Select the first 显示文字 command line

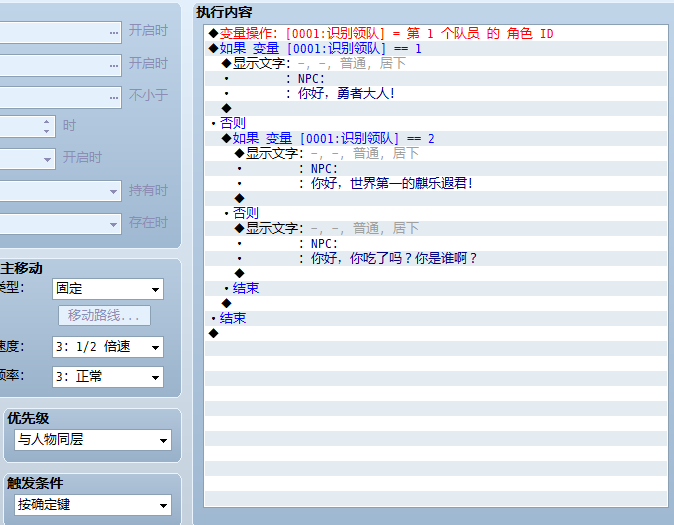(436, 64)
